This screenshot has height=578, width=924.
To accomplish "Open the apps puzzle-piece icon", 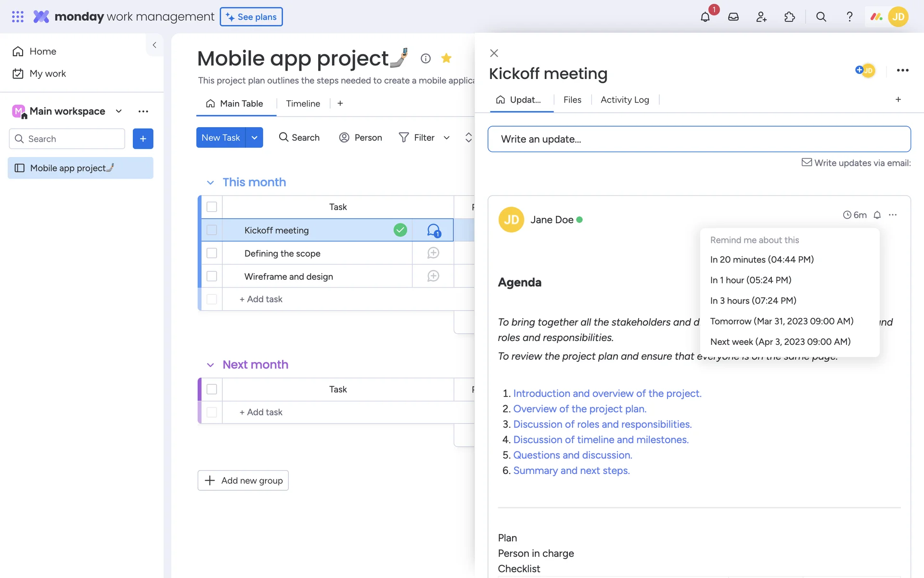I will [790, 17].
